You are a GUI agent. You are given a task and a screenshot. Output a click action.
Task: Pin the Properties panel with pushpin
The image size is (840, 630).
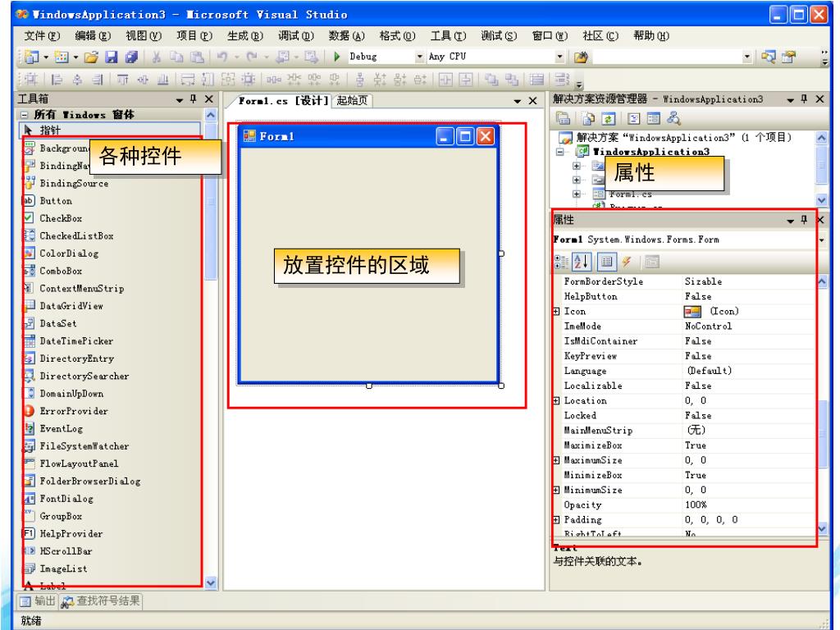tap(804, 220)
